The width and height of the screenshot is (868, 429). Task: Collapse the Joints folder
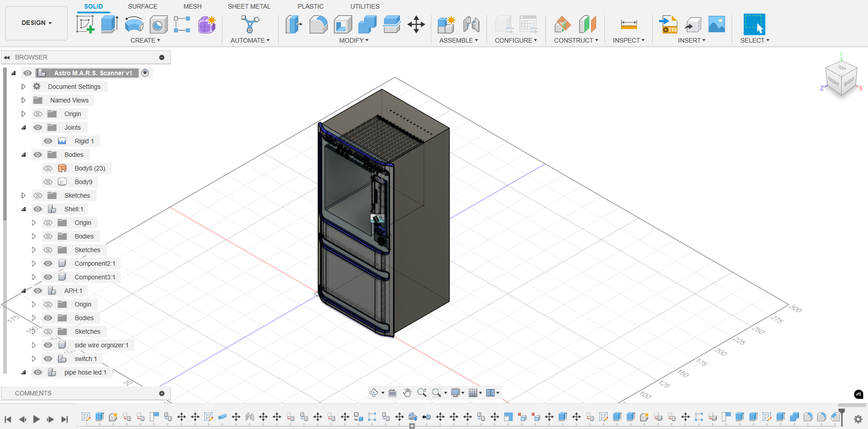24,127
